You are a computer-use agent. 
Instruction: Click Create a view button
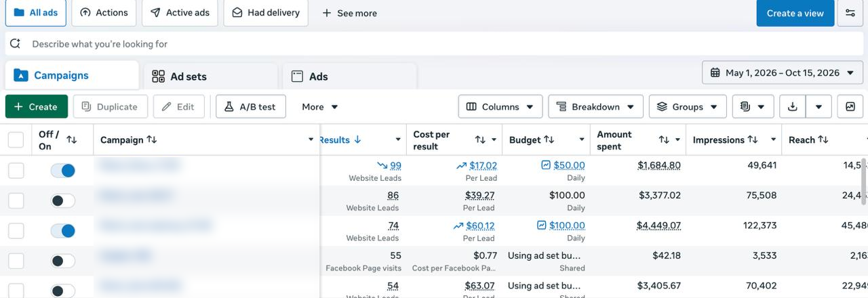coord(795,13)
